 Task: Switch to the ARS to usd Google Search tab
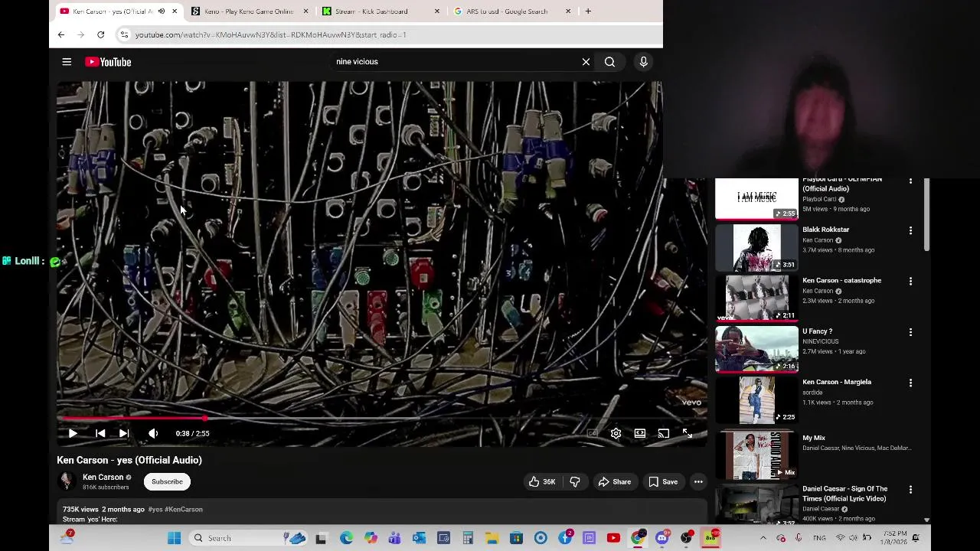click(x=506, y=11)
